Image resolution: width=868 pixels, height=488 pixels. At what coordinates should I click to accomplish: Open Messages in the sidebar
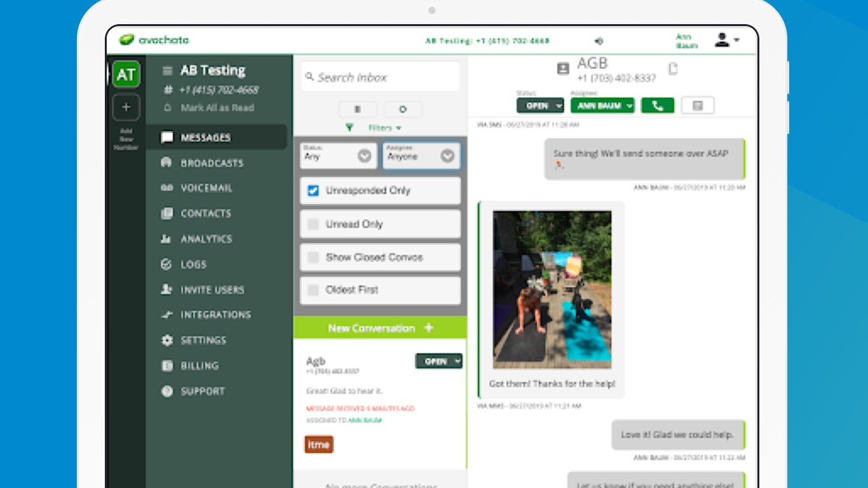tap(216, 137)
